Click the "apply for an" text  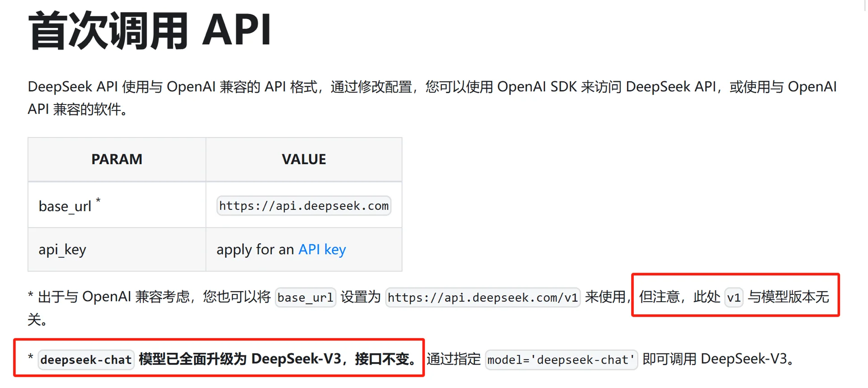point(255,249)
